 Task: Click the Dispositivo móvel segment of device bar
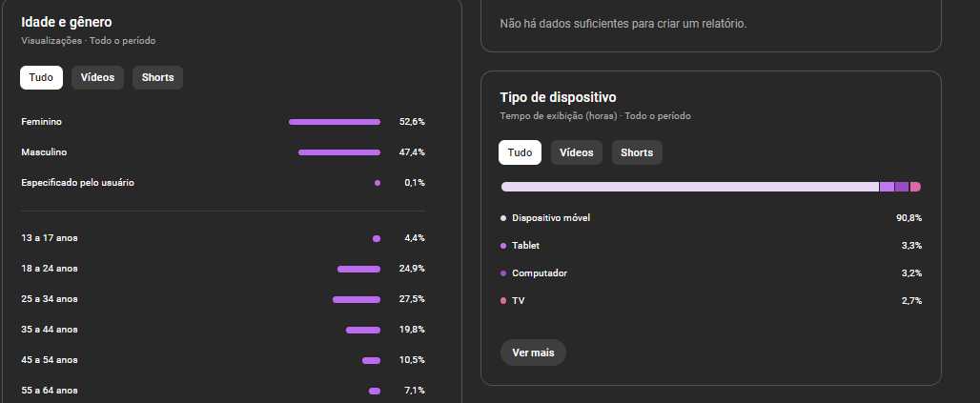pos(689,187)
